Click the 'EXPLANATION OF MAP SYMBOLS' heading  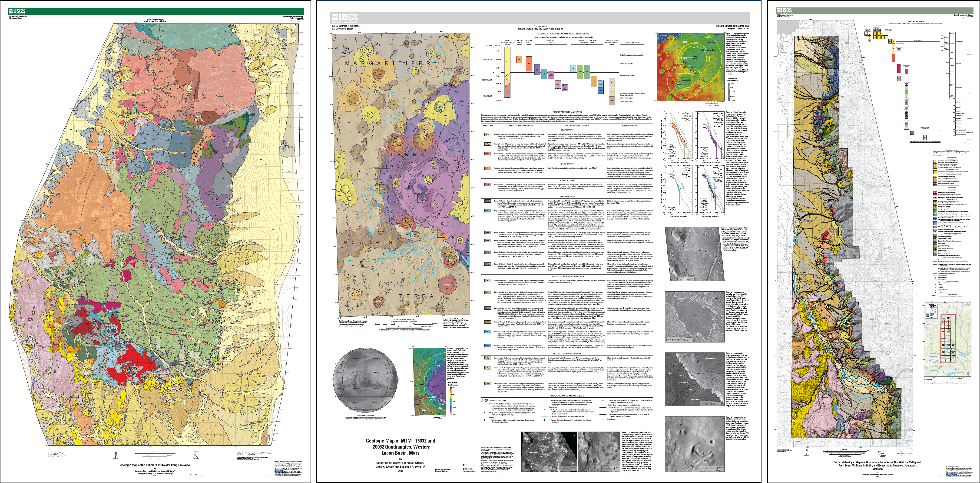567,396
